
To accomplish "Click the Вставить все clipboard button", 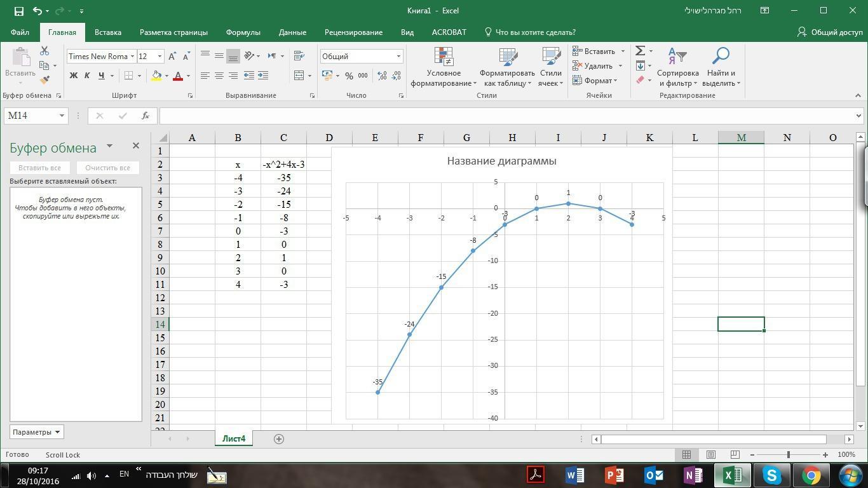I will [39, 168].
